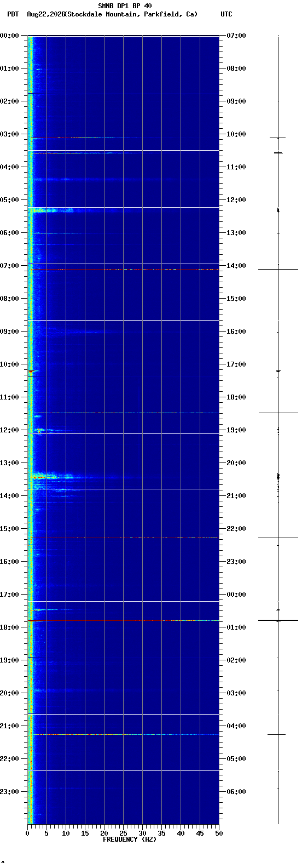Click frequency axis tick label "15"
The image size is (302, 868).
point(85,833)
